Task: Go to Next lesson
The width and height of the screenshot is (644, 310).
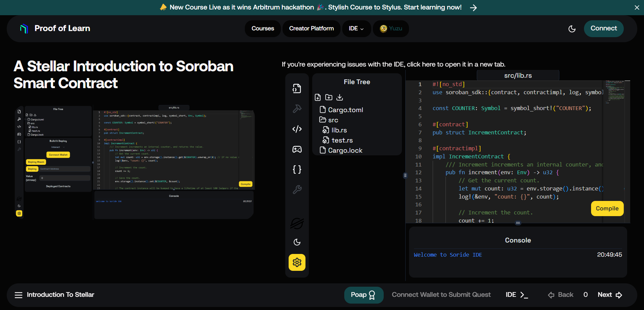Action: pyautogui.click(x=610, y=295)
